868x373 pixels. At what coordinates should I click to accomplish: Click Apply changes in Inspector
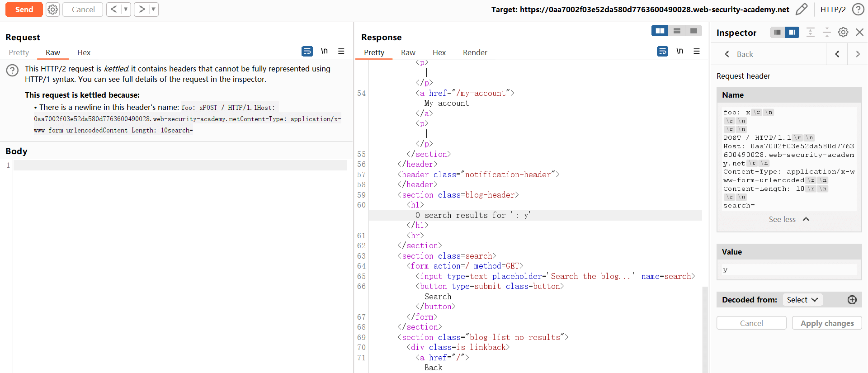coord(827,323)
